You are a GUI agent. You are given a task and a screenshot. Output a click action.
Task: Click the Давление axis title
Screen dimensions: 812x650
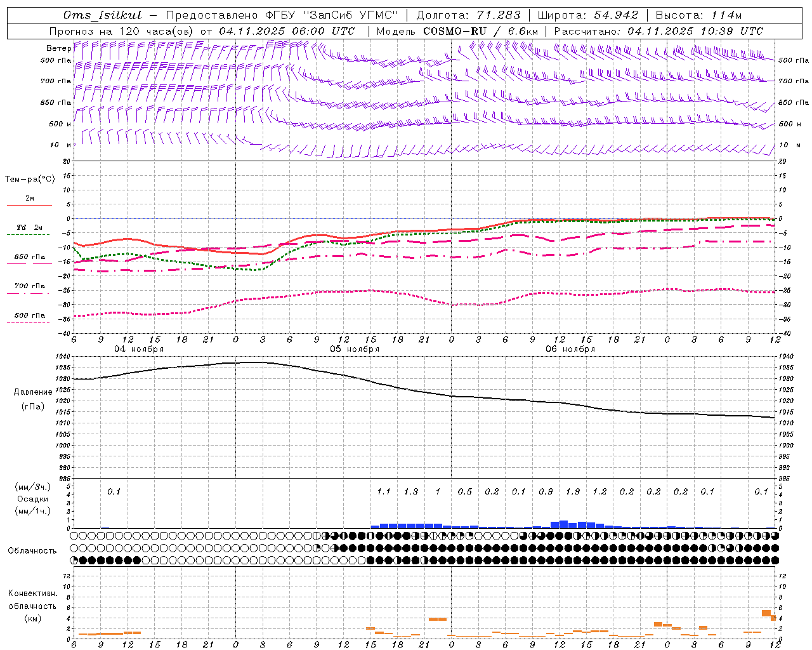point(33,392)
